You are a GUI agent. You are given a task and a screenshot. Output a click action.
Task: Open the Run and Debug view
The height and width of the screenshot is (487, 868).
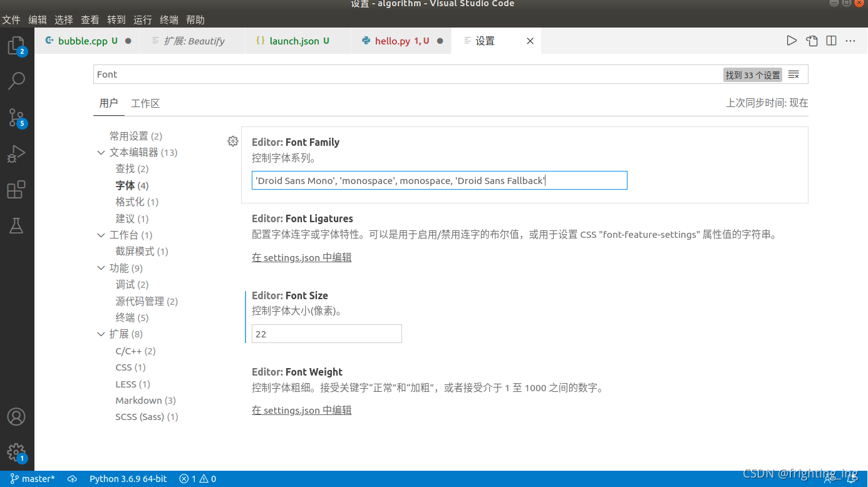click(x=17, y=153)
